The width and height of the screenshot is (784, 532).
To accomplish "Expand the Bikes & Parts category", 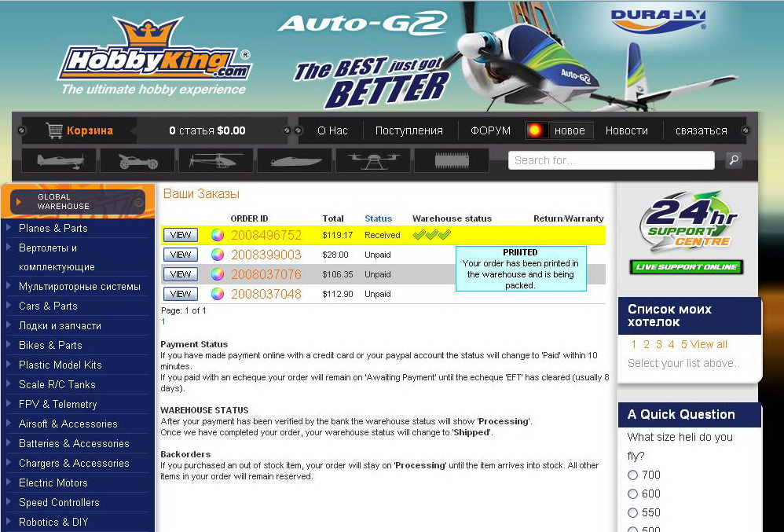I will (x=50, y=345).
